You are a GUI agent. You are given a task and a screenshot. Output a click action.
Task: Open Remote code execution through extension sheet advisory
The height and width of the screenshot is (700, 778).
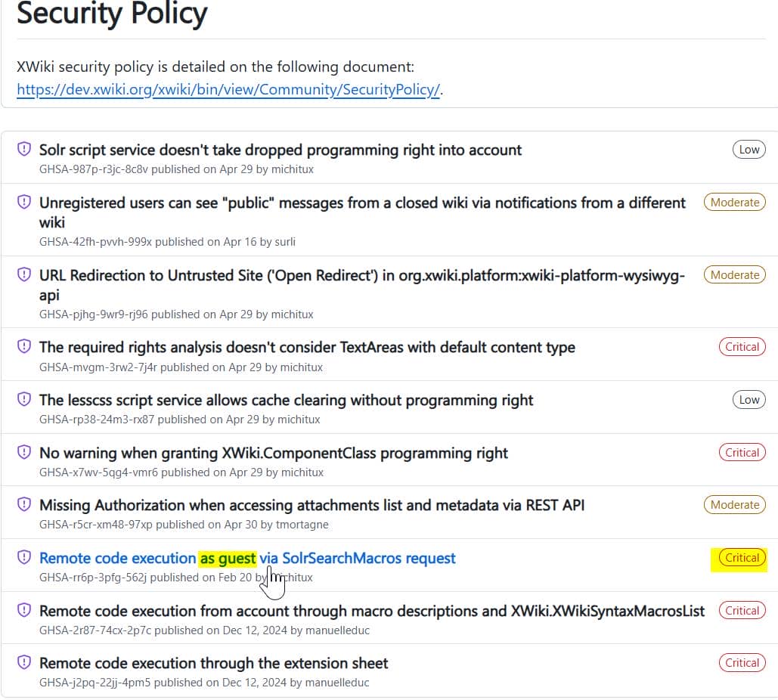coord(213,663)
